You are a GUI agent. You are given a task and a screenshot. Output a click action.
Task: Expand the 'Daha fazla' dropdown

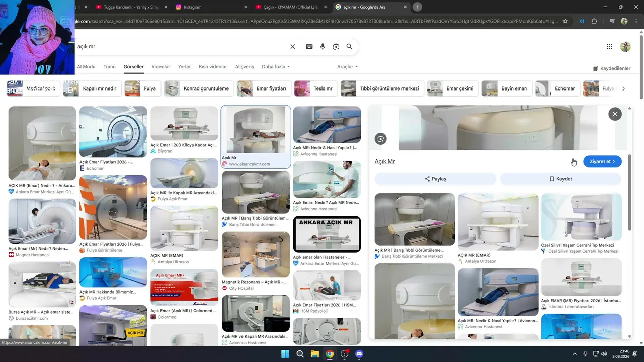276,67
